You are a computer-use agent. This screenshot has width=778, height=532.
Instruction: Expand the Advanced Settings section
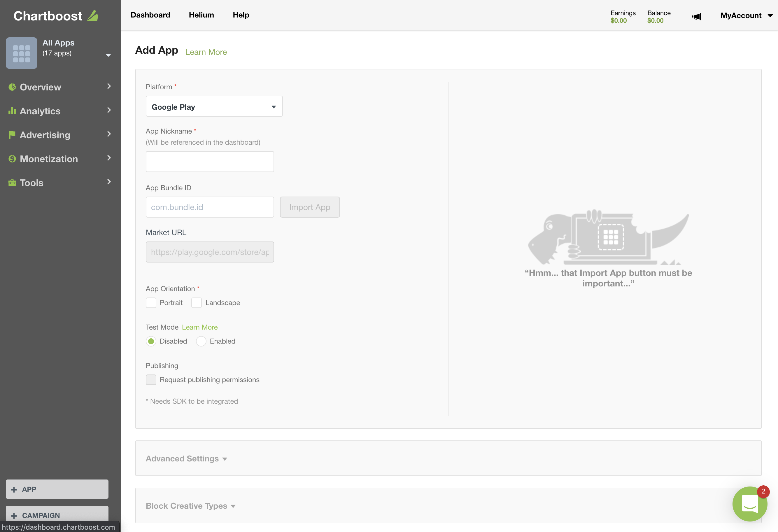[186, 458]
